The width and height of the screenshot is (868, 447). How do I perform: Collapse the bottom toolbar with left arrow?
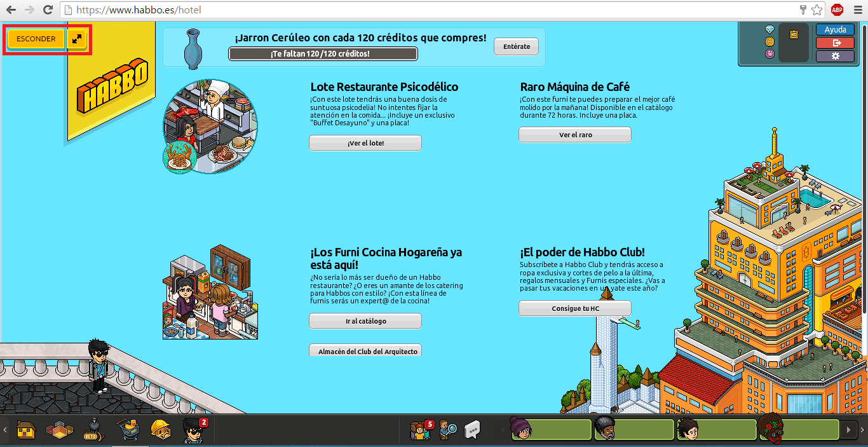[x=5, y=430]
